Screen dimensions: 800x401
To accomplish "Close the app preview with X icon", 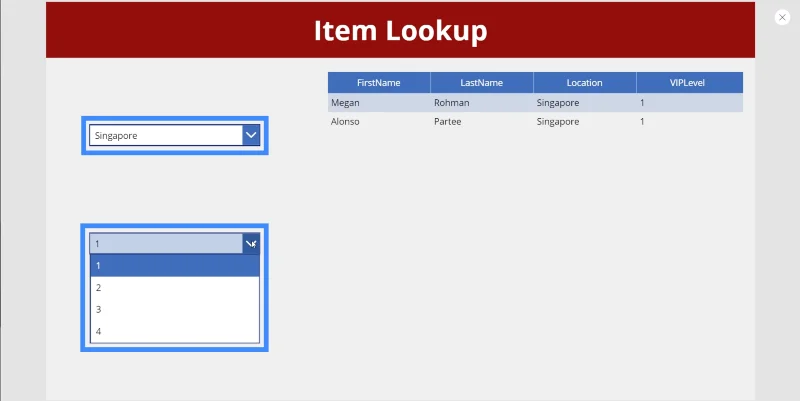I will coord(782,17).
